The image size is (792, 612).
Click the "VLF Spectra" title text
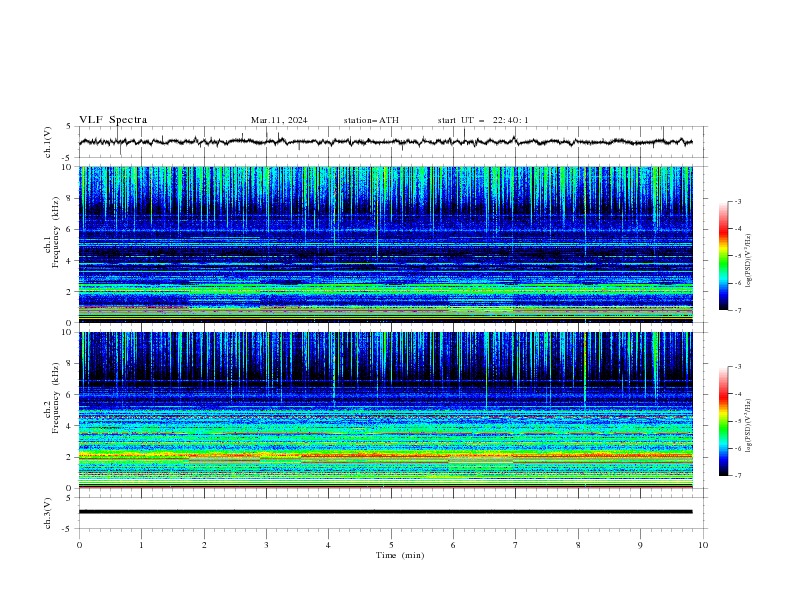point(113,120)
